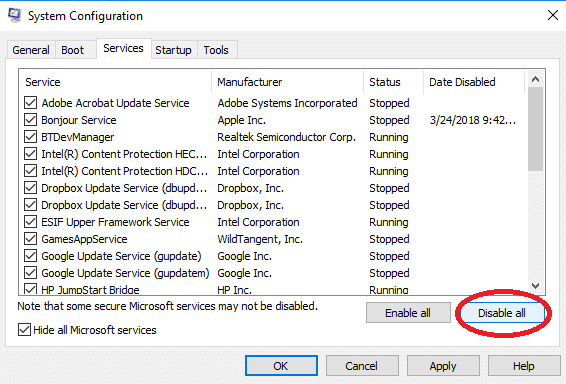The height and width of the screenshot is (384, 566).
Task: Close the System Configuration window
Action: (x=553, y=15)
